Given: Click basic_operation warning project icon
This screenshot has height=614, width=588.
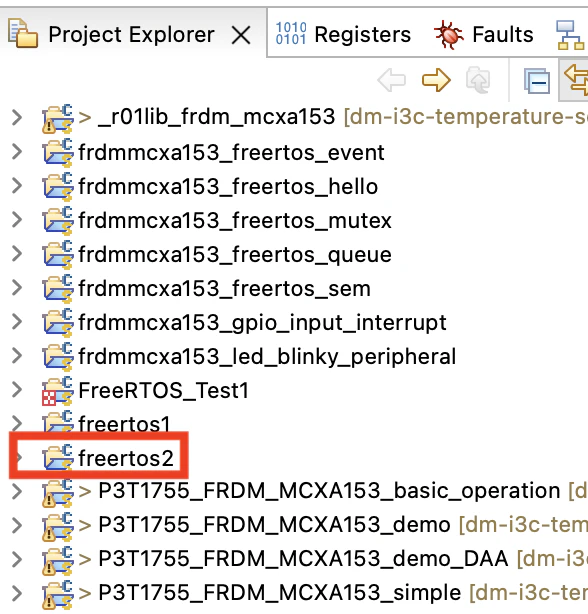Looking at the screenshot, I should click(x=58, y=492).
